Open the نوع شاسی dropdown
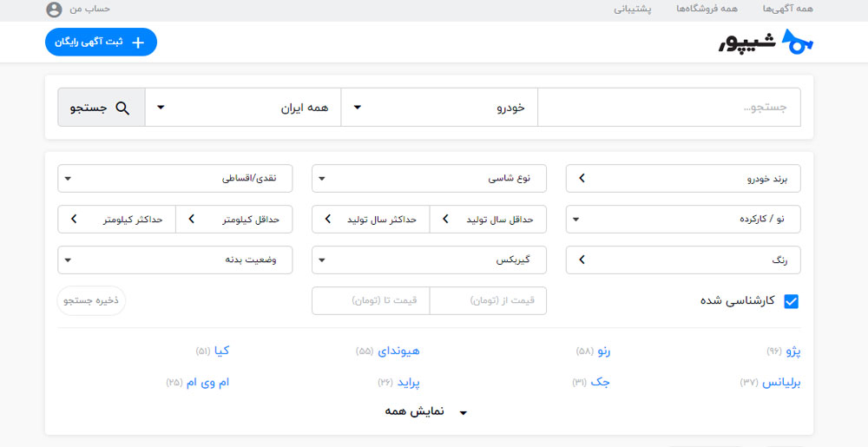This screenshot has width=868, height=447. tap(429, 179)
